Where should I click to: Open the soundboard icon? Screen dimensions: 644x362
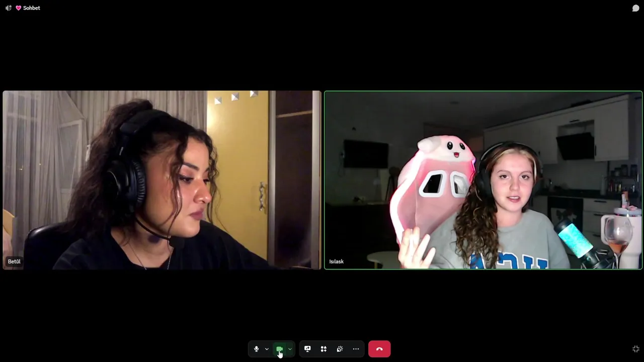tap(340, 349)
